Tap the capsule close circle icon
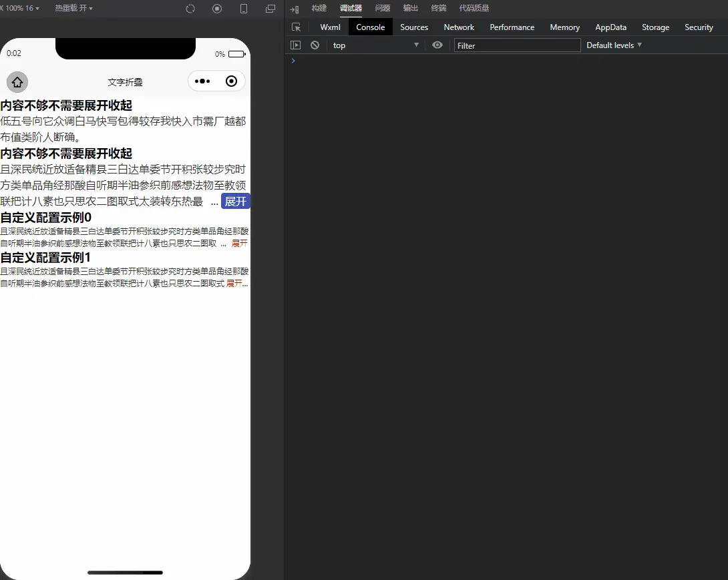This screenshot has height=580, width=728. point(232,81)
